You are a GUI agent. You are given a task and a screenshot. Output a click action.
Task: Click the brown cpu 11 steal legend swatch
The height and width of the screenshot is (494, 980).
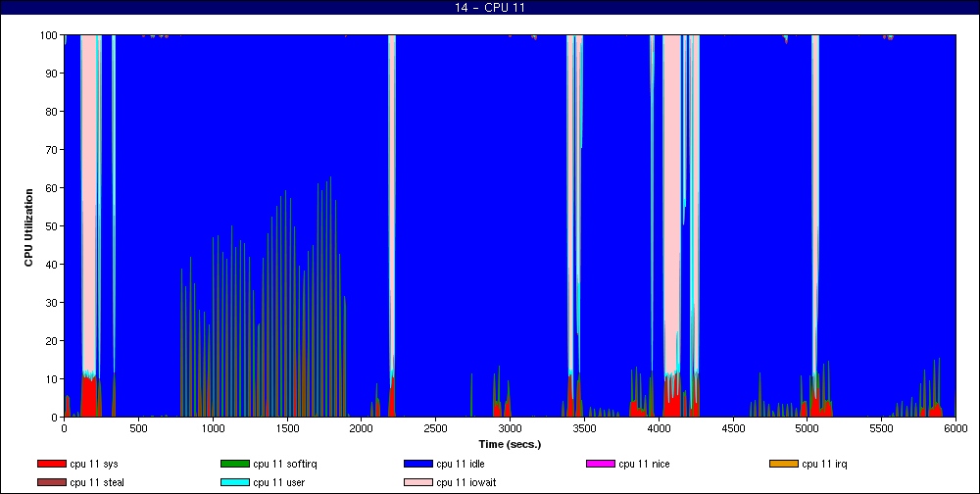click(51, 483)
